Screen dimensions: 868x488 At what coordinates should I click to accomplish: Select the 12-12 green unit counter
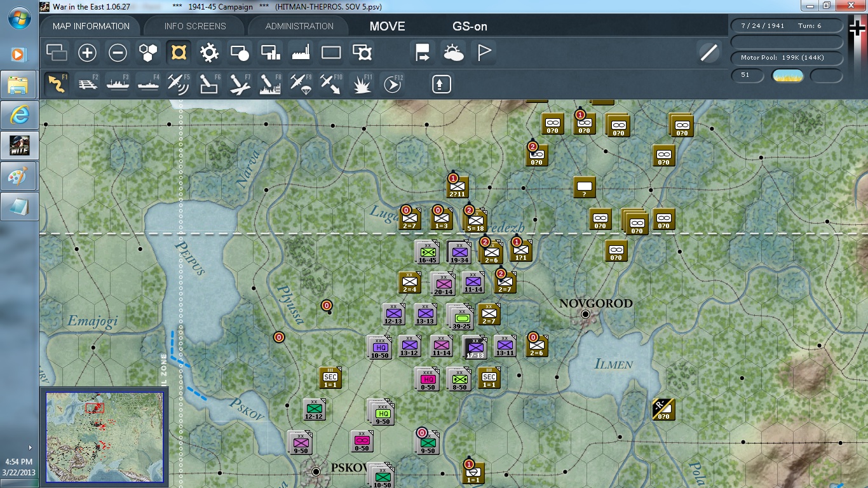coord(314,409)
